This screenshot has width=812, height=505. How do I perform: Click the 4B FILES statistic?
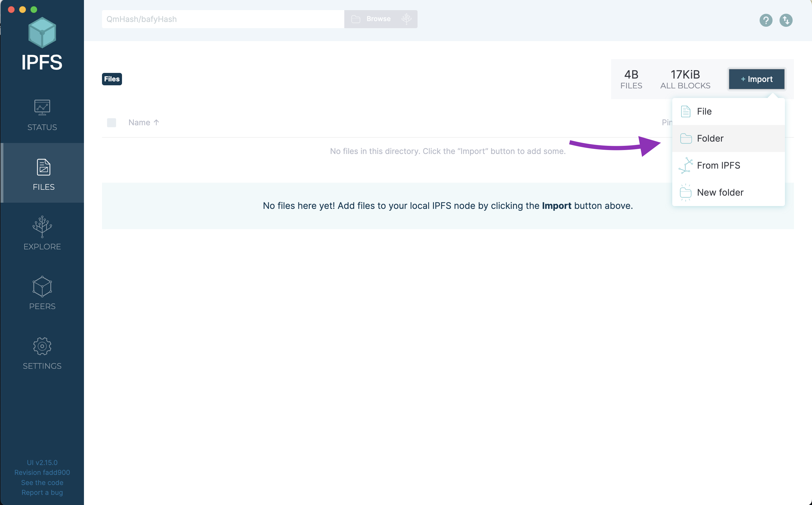(x=631, y=79)
